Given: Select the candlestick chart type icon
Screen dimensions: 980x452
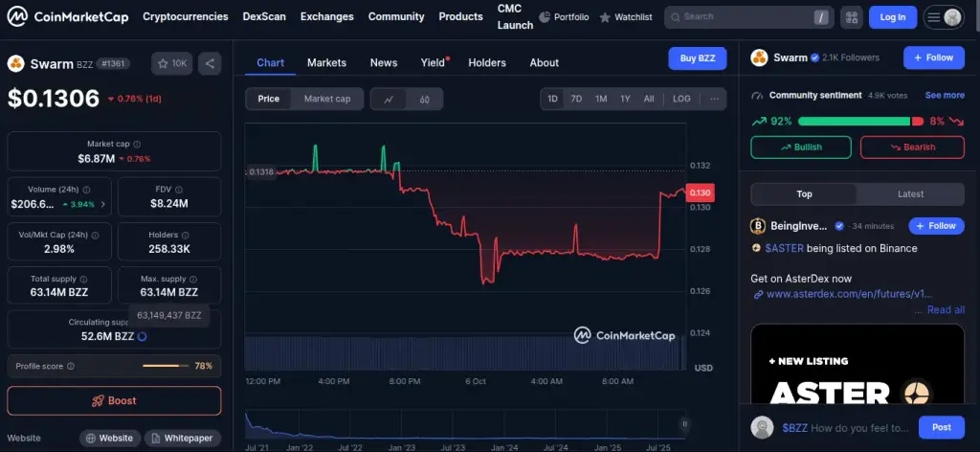Looking at the screenshot, I should (x=424, y=99).
